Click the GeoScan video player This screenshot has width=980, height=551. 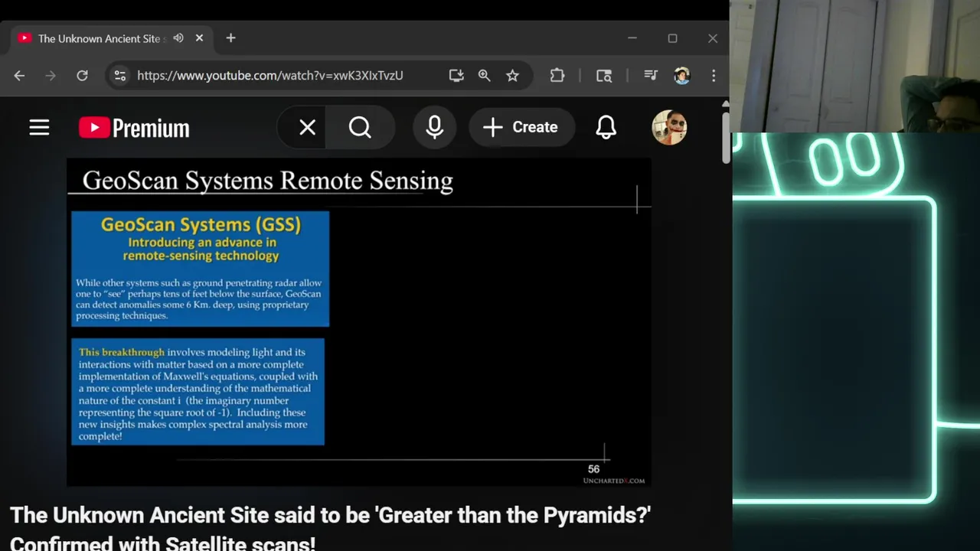[x=359, y=322]
